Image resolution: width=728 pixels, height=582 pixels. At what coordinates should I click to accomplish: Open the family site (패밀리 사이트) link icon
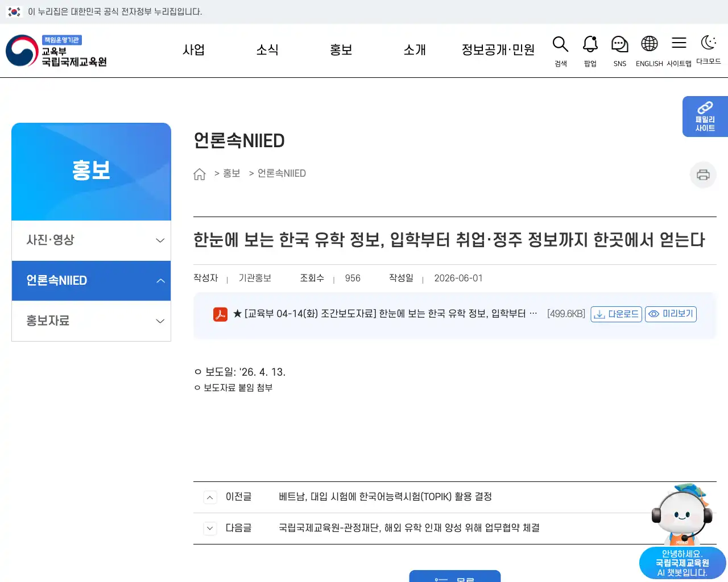point(705,117)
